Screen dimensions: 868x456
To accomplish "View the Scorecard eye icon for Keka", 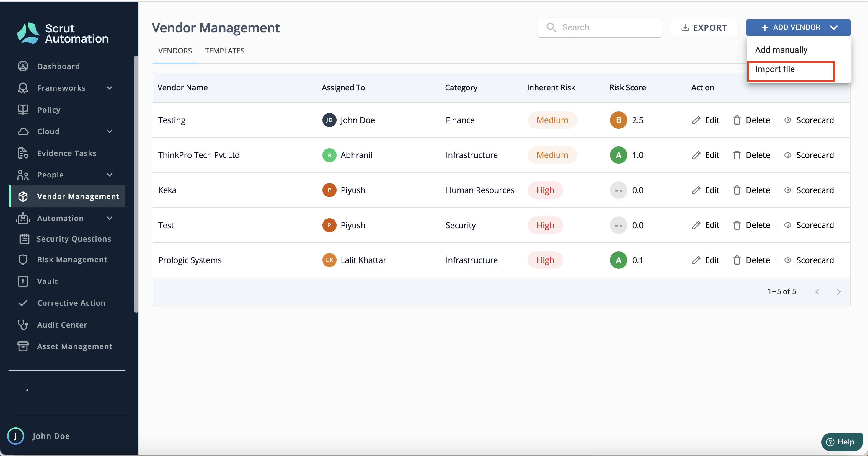I will [788, 190].
